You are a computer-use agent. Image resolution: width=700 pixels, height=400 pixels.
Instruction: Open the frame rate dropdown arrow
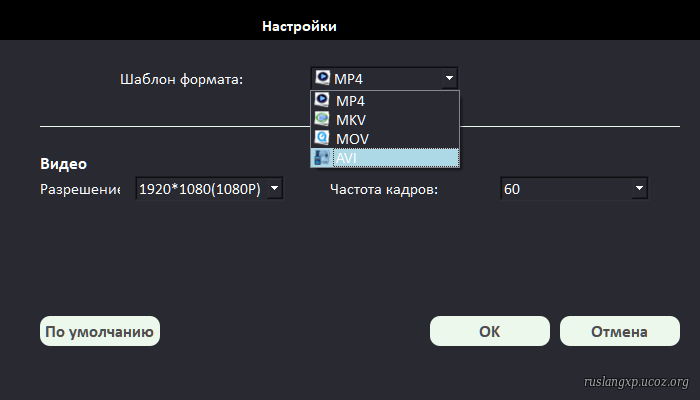pyautogui.click(x=638, y=188)
